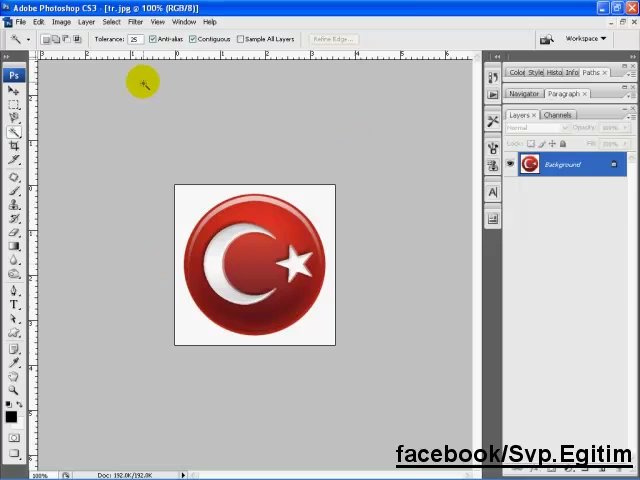Open the Filter menu
640x480 pixels.
[135, 22]
